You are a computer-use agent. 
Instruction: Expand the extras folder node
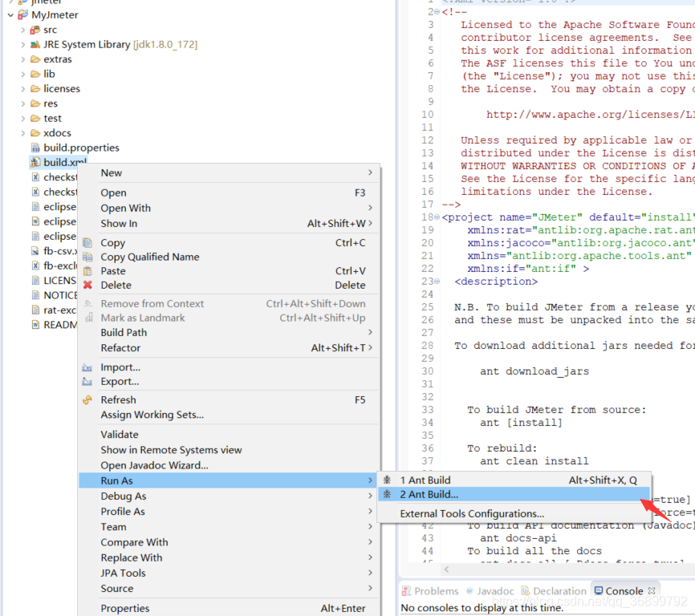[x=23, y=59]
